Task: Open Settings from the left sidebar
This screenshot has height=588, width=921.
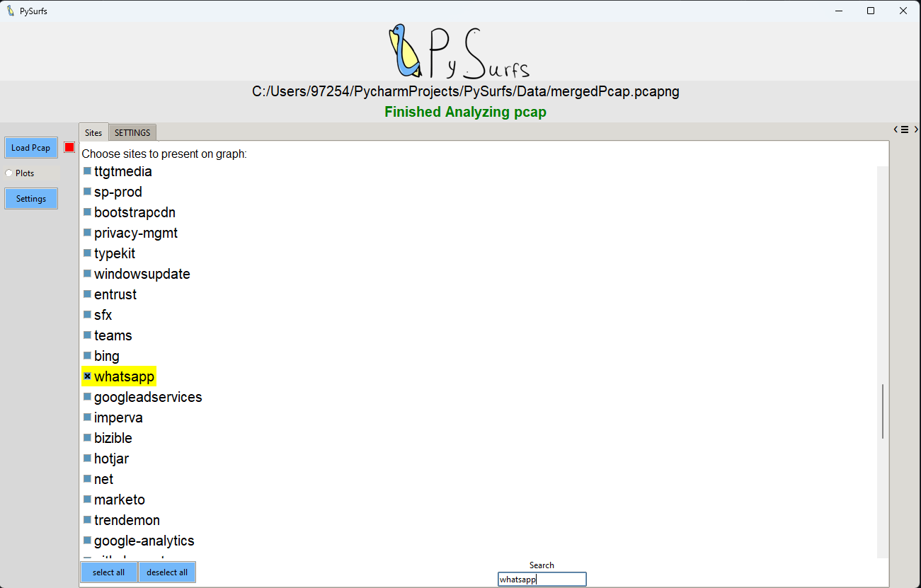Action: coord(30,198)
